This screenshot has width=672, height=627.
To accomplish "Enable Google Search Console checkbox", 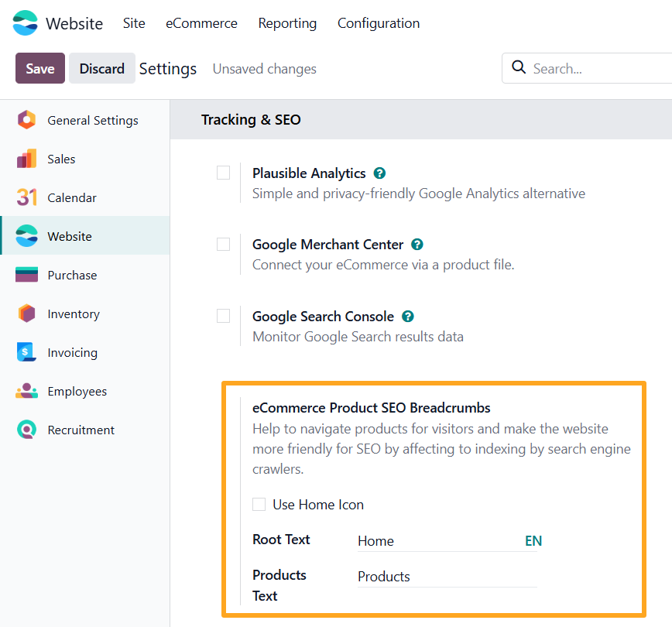I will coord(223,316).
